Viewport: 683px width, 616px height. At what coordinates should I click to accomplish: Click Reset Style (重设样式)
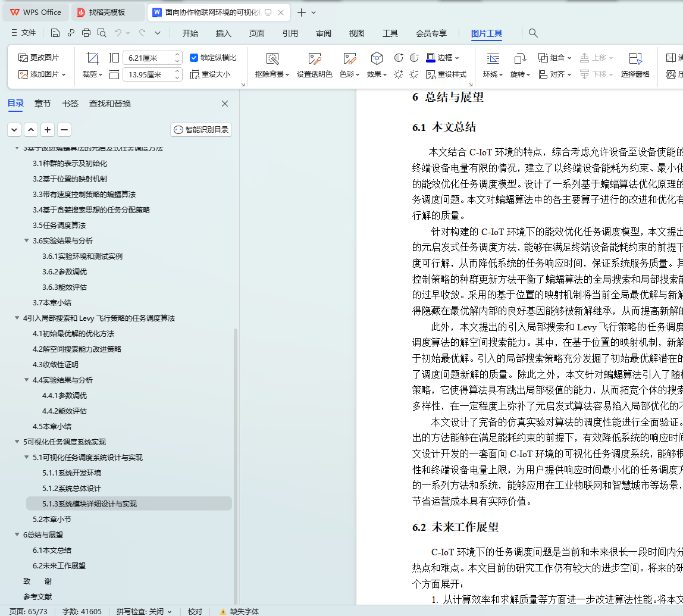click(446, 74)
